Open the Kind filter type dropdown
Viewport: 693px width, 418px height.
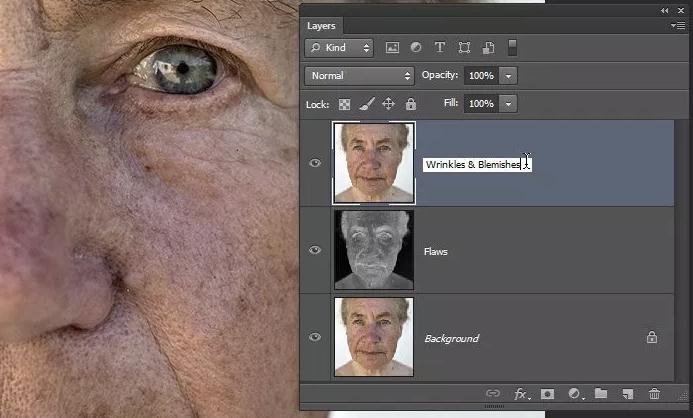pyautogui.click(x=339, y=48)
